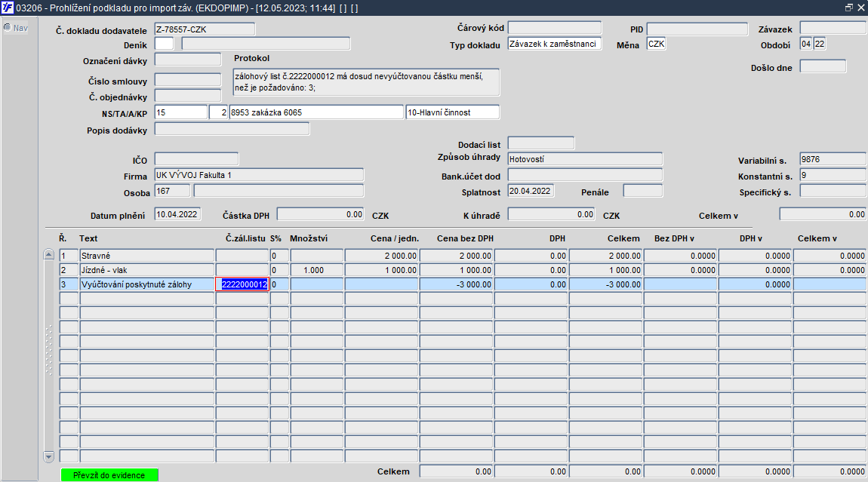Open the Způsob úhrady Hotovostí field

(x=585, y=159)
